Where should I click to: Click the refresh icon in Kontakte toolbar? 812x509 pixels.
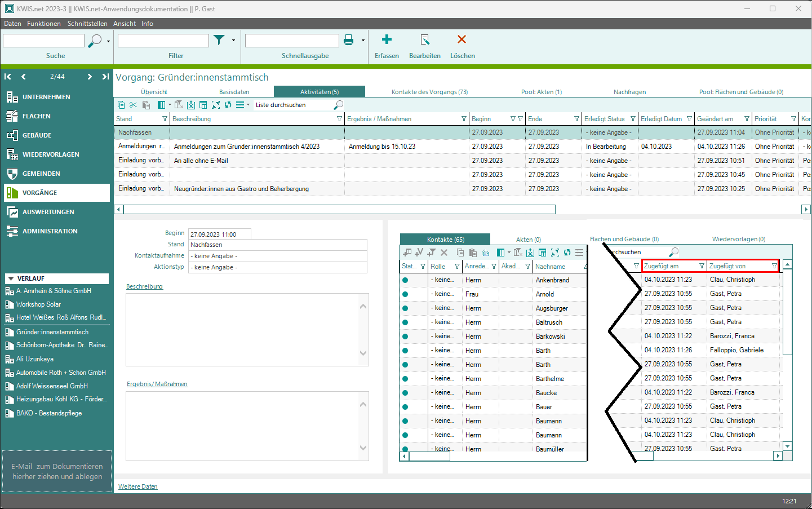pyautogui.click(x=567, y=253)
